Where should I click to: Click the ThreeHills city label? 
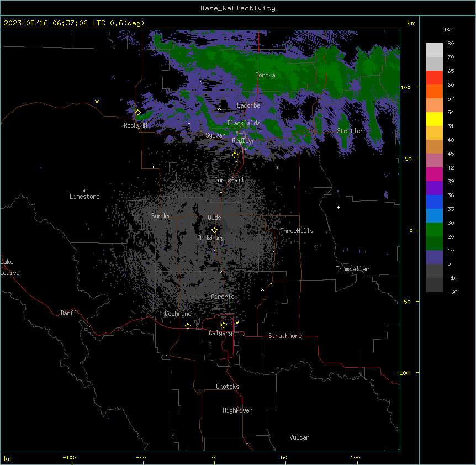coord(297,231)
